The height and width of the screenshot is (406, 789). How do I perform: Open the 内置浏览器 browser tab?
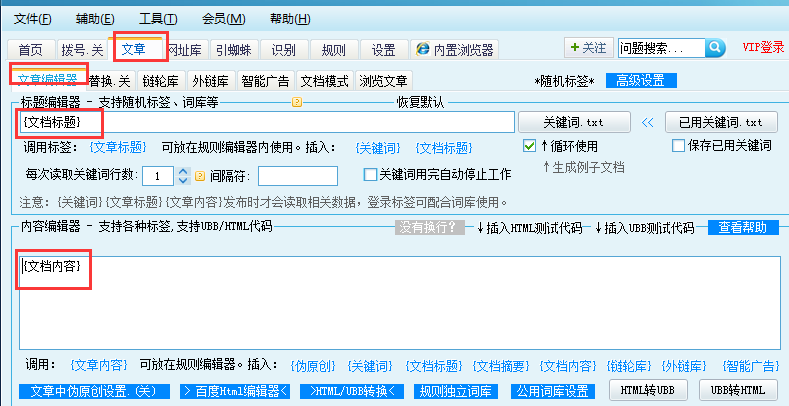455,49
